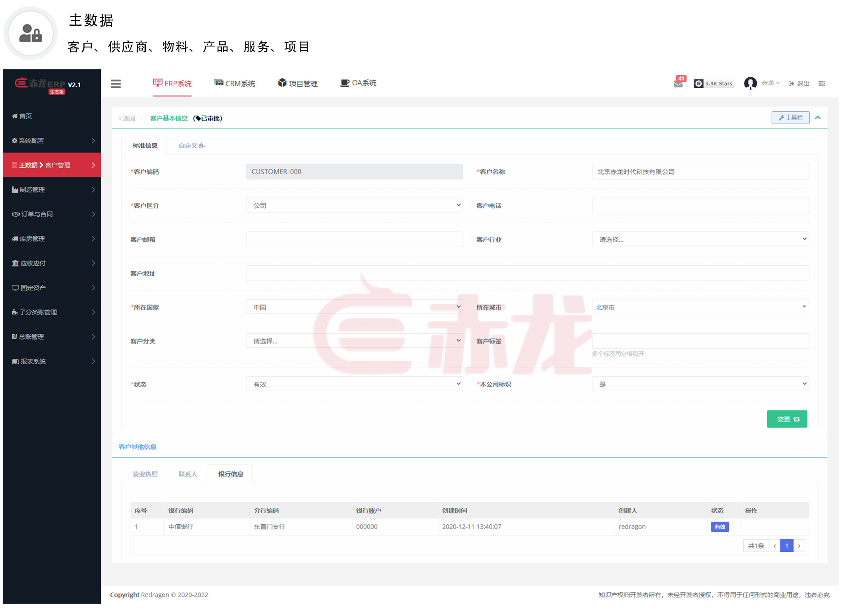Click the green 变更 button

787,419
